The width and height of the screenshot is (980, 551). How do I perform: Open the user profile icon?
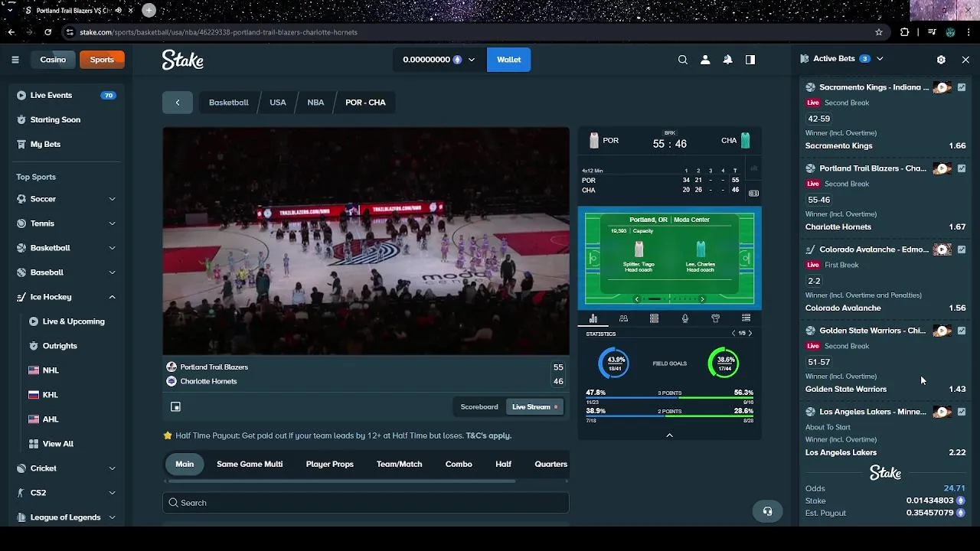(x=705, y=60)
